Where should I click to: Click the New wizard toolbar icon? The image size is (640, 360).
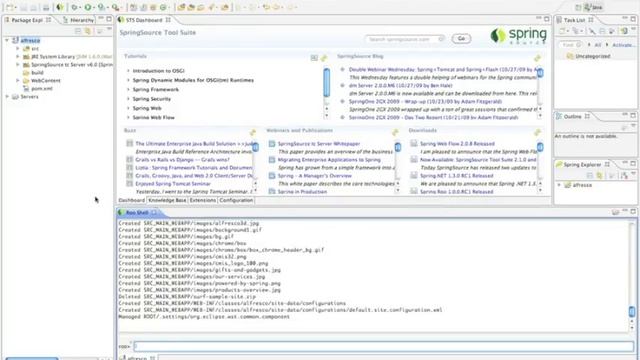(9, 7)
